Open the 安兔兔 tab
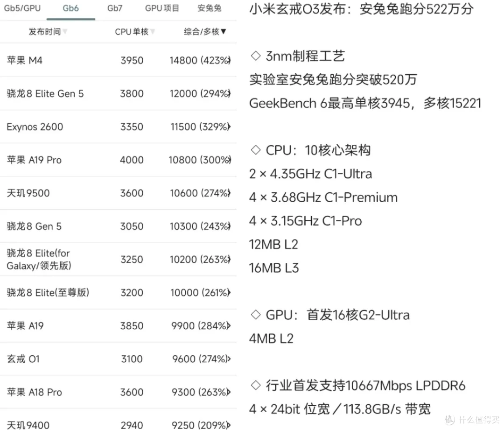 pos(209,8)
